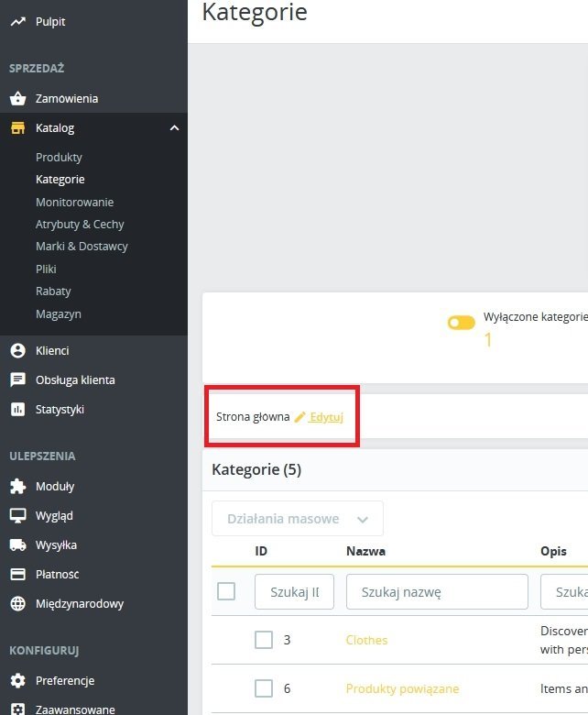
Task: Open Atrybuty & Cechy
Action: tap(80, 225)
